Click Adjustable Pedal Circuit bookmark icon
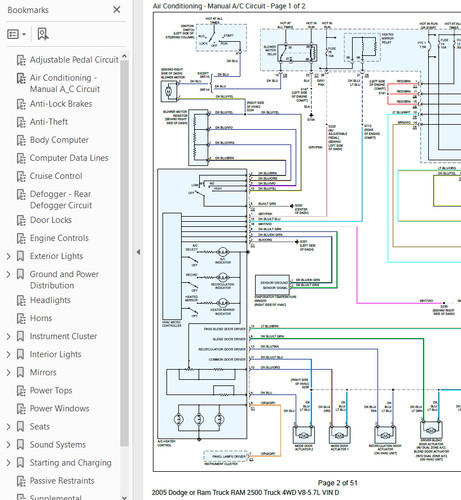Viewport: 461px width, 500px height. pyautogui.click(x=21, y=60)
